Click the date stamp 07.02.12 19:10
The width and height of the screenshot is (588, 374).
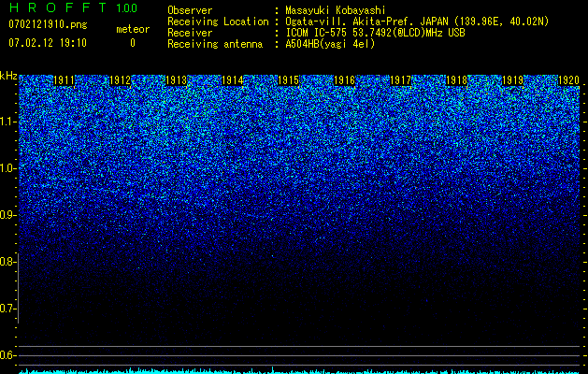pos(48,43)
